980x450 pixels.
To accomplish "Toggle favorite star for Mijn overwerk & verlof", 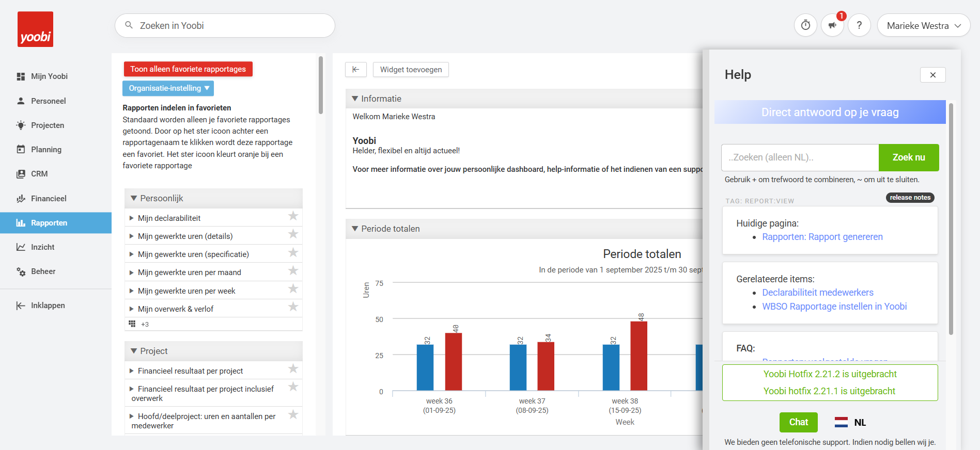I will pos(293,307).
